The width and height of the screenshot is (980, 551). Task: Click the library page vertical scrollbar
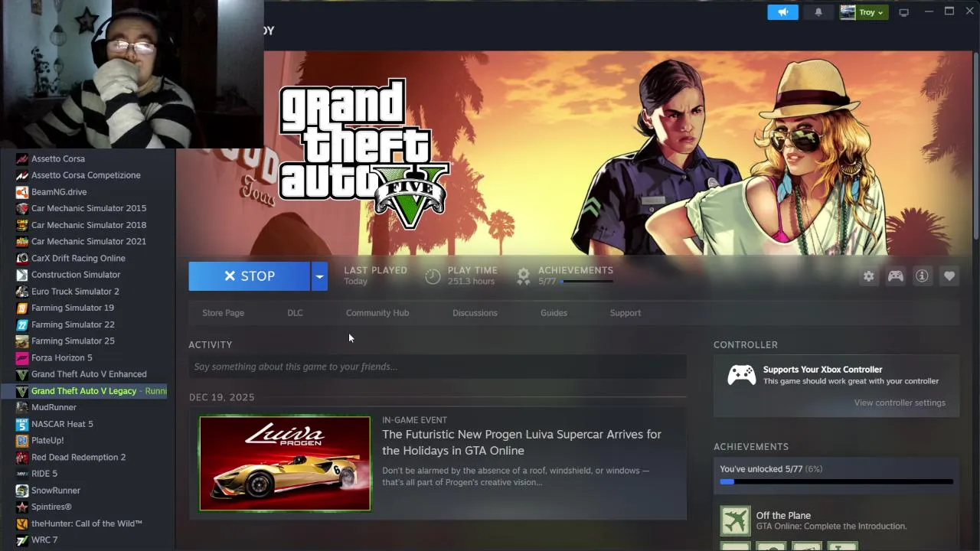pyautogui.click(x=975, y=145)
